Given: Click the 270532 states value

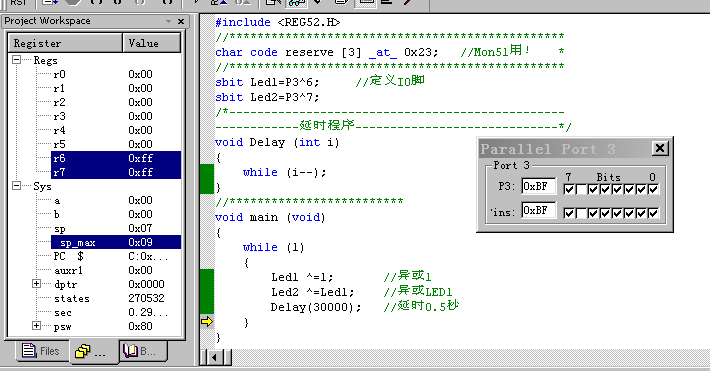Looking at the screenshot, I should (x=146, y=299).
